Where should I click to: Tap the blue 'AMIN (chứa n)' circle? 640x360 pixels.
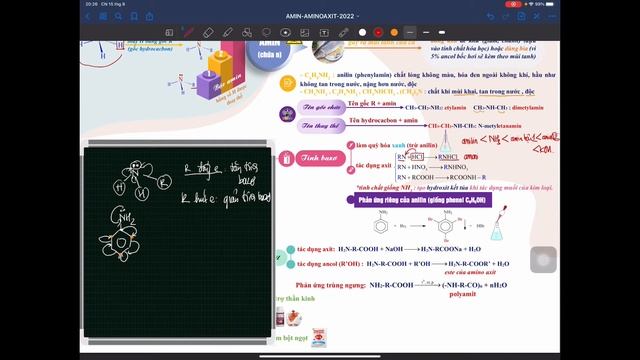point(269,52)
